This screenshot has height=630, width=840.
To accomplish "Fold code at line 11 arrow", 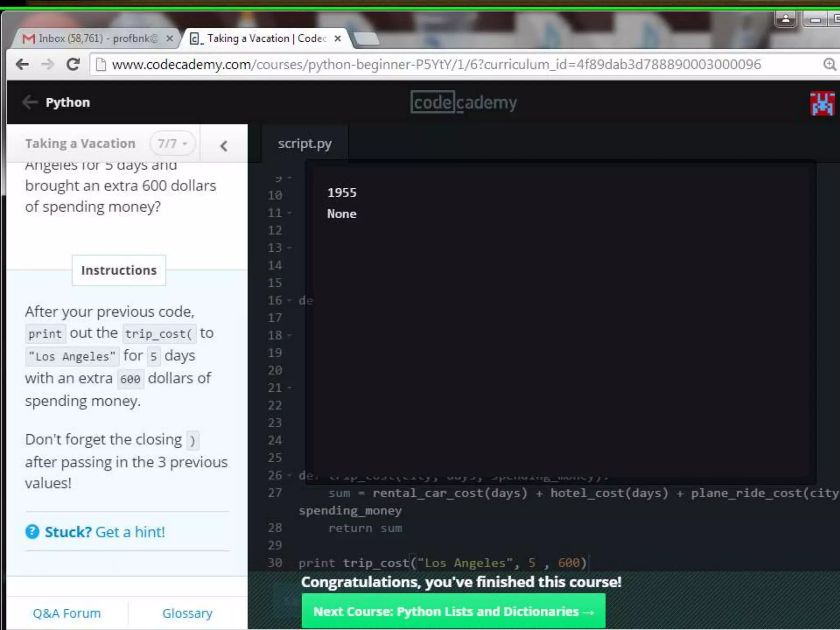I will click(x=290, y=213).
